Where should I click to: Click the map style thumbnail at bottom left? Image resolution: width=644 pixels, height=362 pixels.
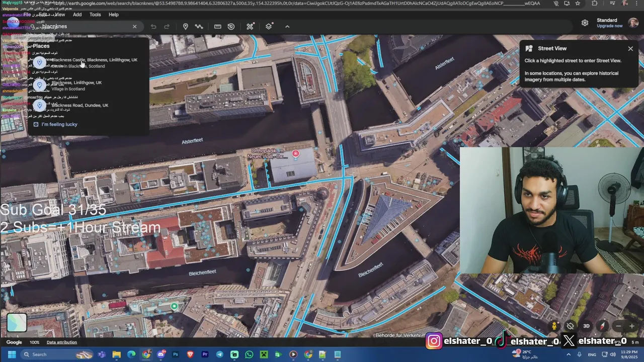(16, 323)
